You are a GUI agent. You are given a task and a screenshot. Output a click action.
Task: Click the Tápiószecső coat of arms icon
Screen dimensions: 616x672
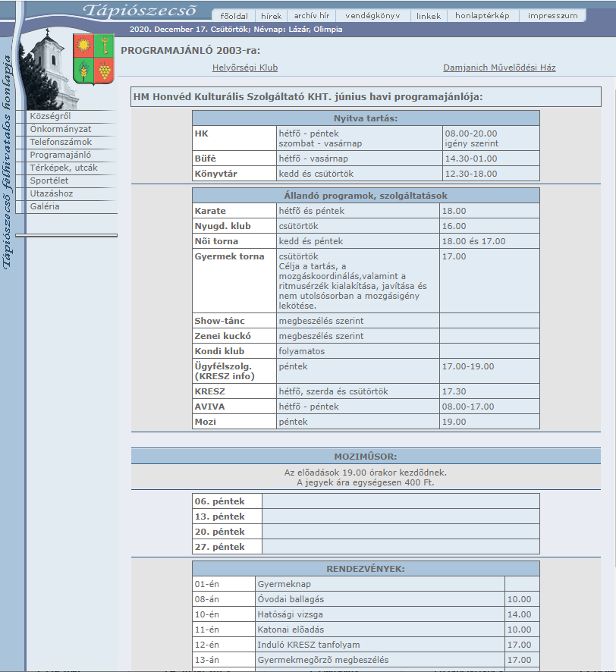[x=93, y=59]
